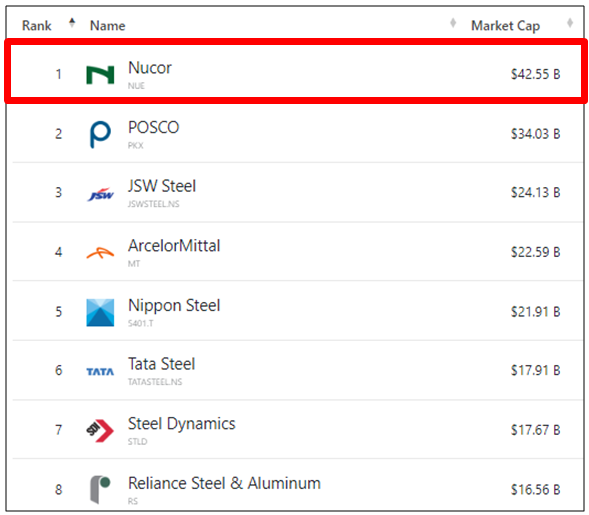The height and width of the screenshot is (515, 589).
Task: Click the Steel Dynamics red arrow logo
Action: (x=100, y=430)
